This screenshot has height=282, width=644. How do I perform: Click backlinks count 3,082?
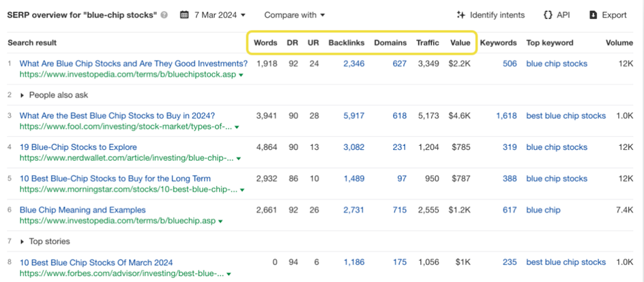tap(353, 147)
